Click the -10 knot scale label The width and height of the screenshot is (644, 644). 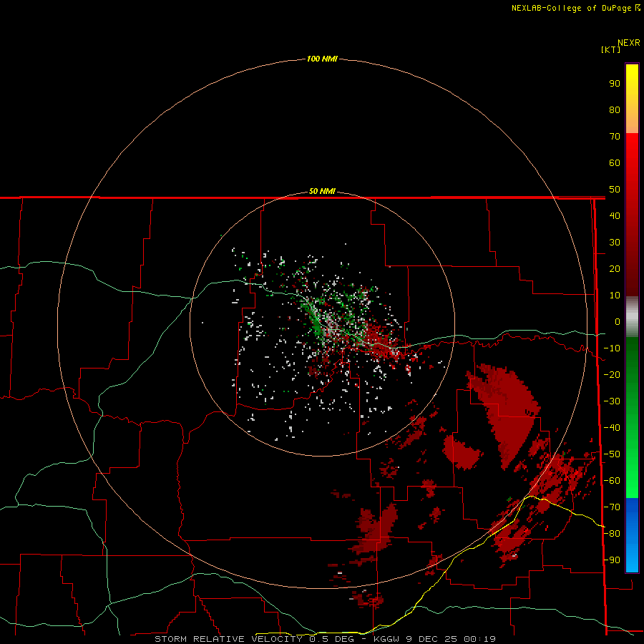[x=612, y=348]
